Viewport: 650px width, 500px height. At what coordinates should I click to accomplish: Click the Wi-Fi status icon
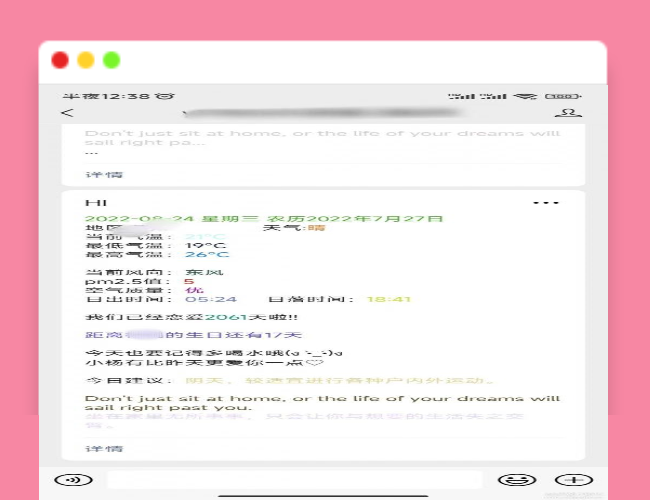click(x=525, y=96)
